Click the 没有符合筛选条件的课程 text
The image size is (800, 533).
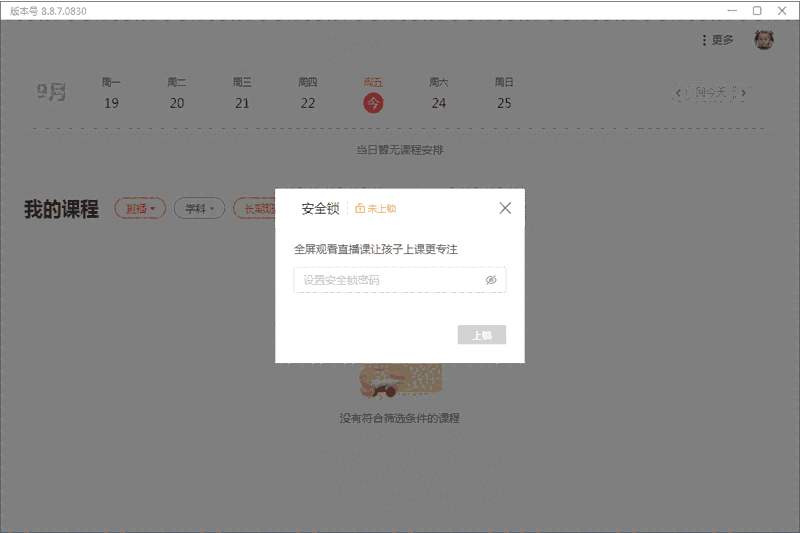[x=399, y=418]
